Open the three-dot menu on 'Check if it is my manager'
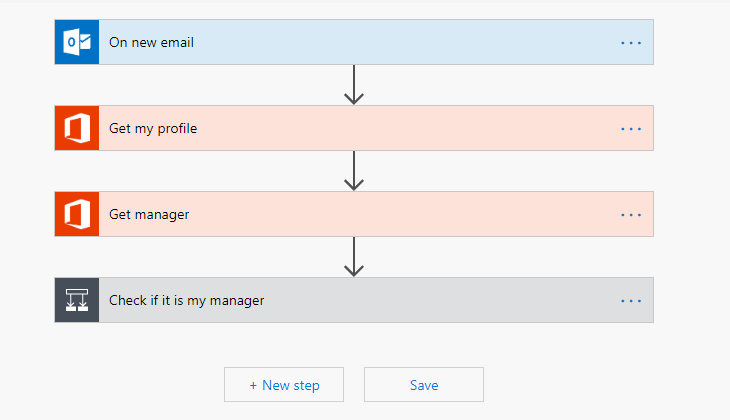This screenshot has height=420, width=730. 631,301
